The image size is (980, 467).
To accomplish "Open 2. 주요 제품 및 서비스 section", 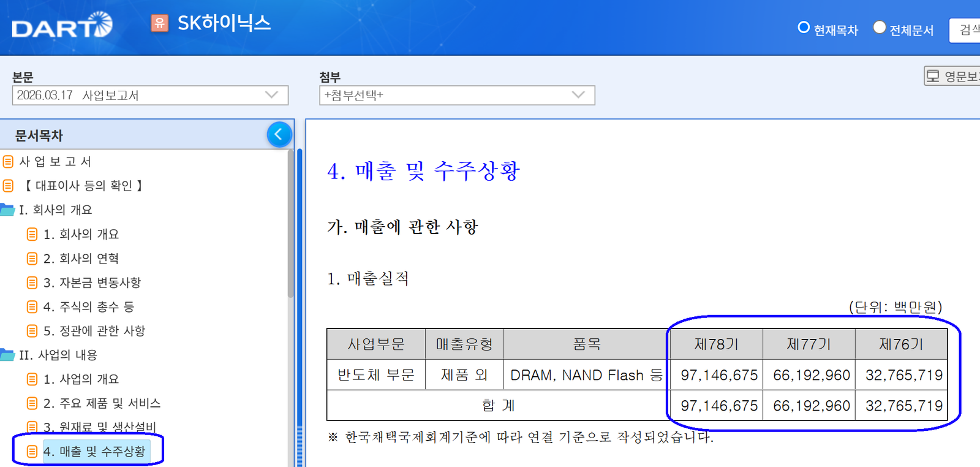I will coord(102,403).
